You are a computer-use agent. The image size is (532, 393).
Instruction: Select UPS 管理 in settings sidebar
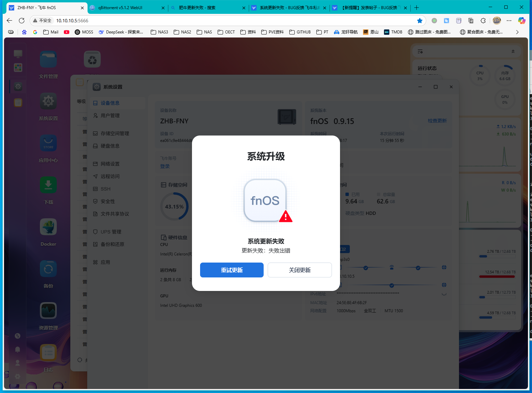(118, 232)
